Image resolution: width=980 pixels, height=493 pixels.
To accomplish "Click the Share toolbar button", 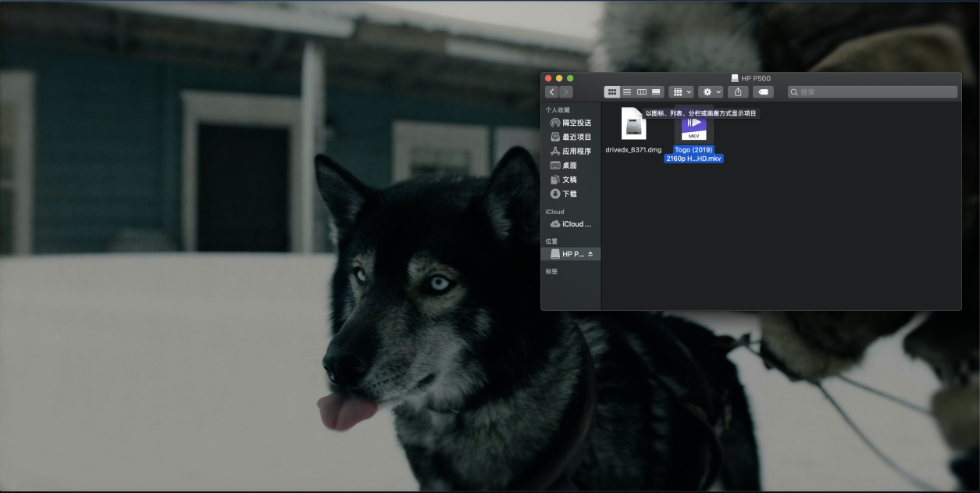I will click(738, 92).
